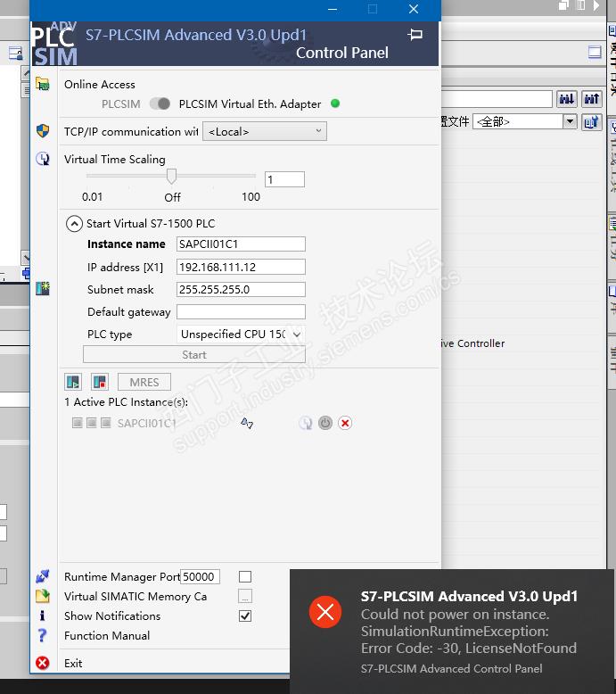Image resolution: width=616 pixels, height=694 pixels.
Task: Click the power button of SAPCII01C1
Action: (x=325, y=423)
